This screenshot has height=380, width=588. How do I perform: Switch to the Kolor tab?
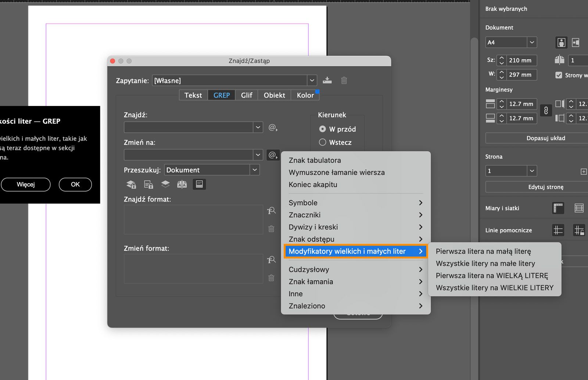(x=305, y=95)
